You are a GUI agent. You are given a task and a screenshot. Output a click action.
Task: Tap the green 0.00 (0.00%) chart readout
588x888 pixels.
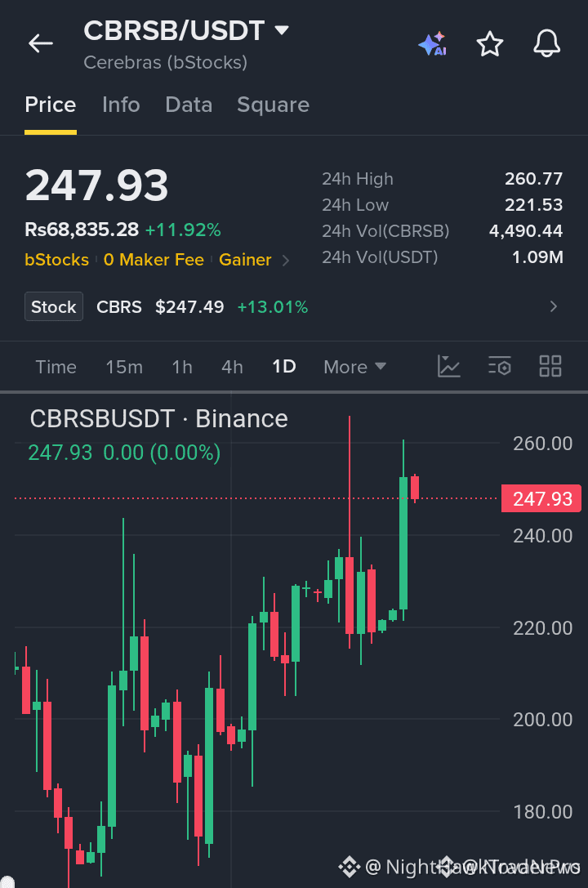(162, 453)
